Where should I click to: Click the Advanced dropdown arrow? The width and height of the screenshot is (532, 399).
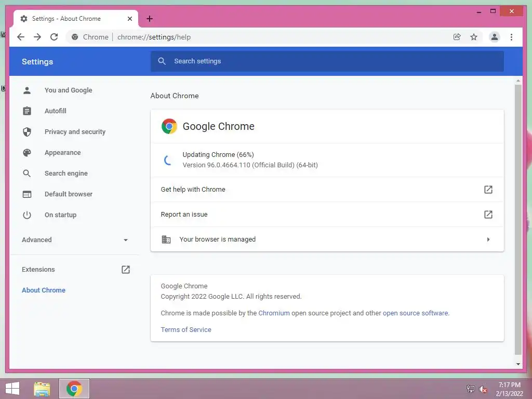coord(126,240)
